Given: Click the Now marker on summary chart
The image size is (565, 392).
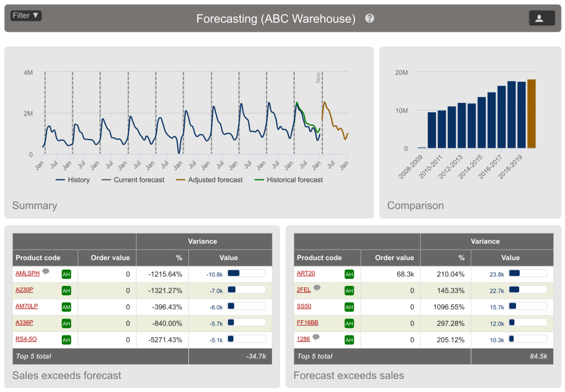Looking at the screenshot, I should [x=318, y=77].
